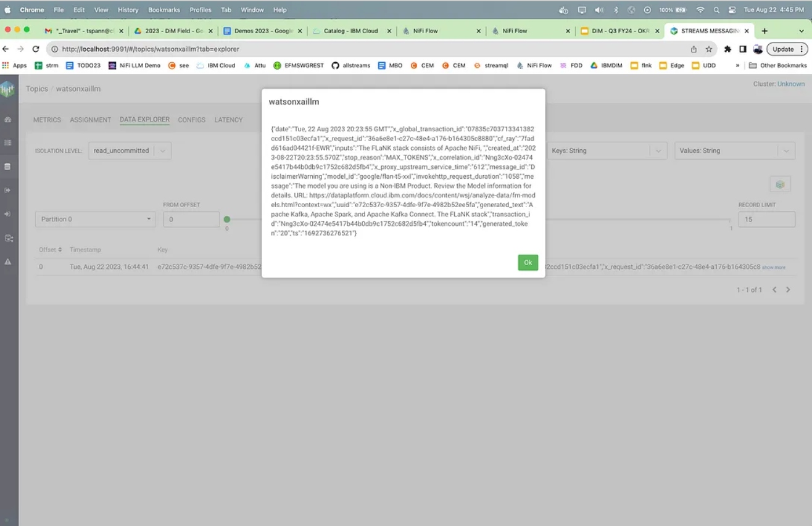Switch to the Demos 2023 Google Docs tab

(262, 31)
